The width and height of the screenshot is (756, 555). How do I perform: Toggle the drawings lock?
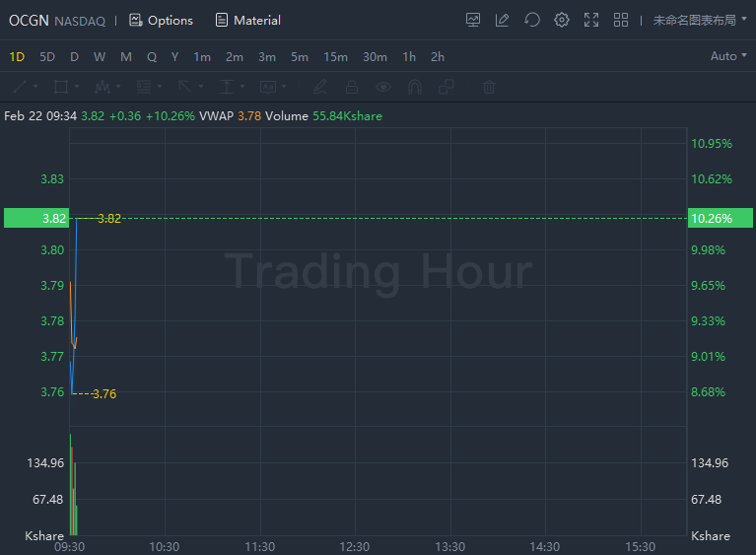tap(352, 87)
